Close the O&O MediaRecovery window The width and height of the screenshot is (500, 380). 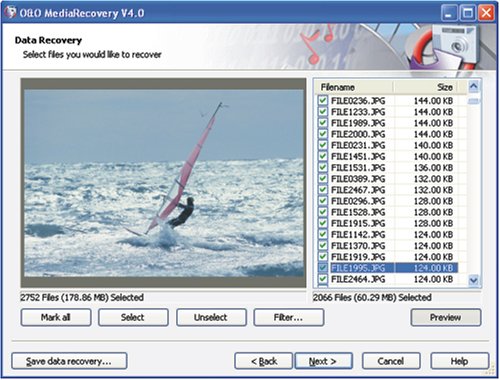(486, 13)
